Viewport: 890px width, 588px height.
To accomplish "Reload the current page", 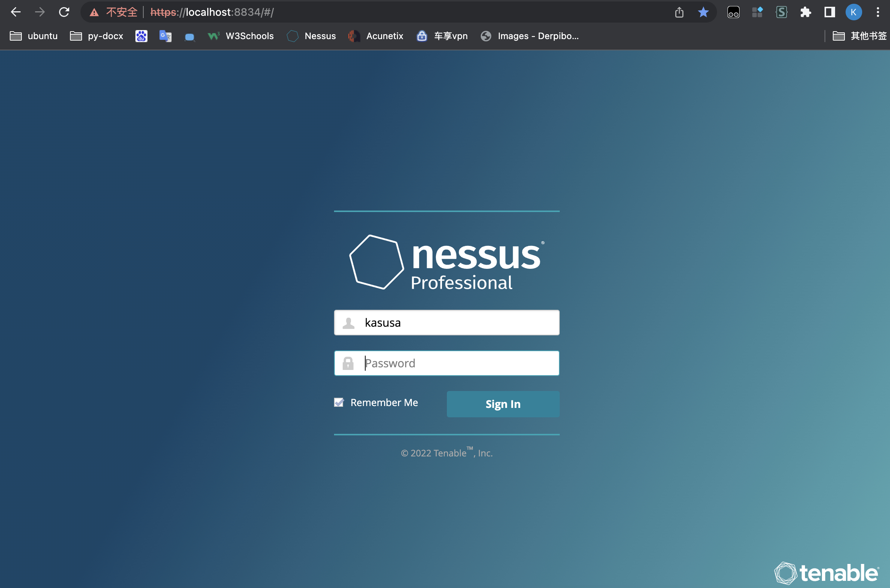I will tap(64, 12).
